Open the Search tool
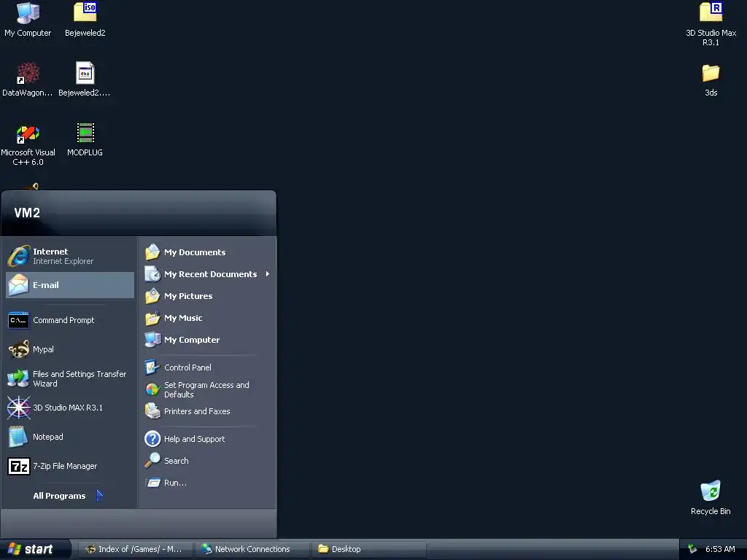 (x=207, y=461)
